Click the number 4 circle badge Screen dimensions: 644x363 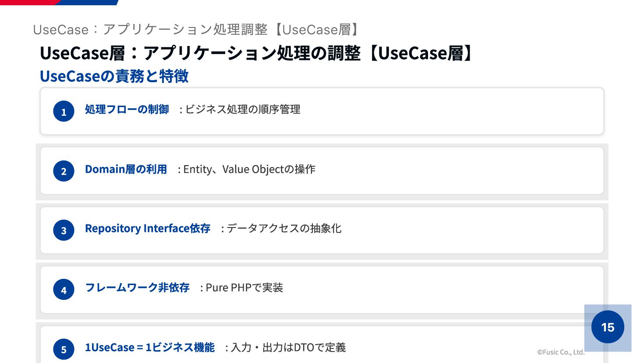[x=64, y=290]
